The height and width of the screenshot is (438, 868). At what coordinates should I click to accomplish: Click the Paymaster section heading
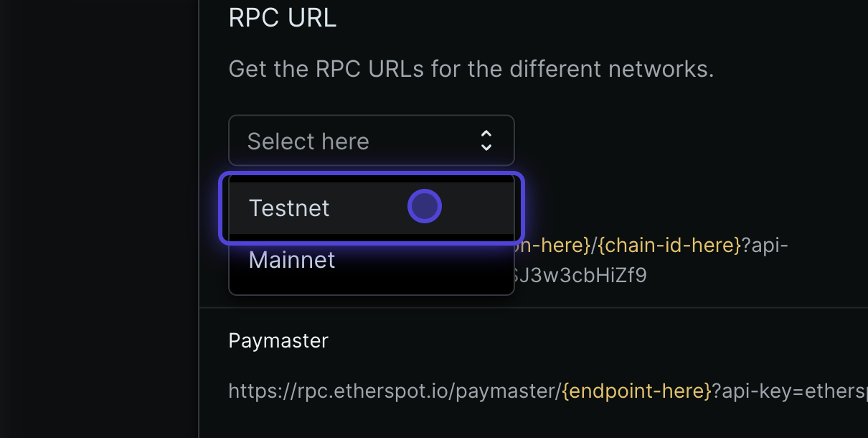(278, 340)
